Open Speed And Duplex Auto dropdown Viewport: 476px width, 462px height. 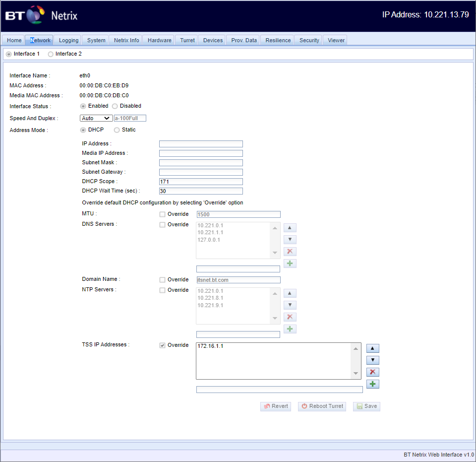[x=96, y=118]
